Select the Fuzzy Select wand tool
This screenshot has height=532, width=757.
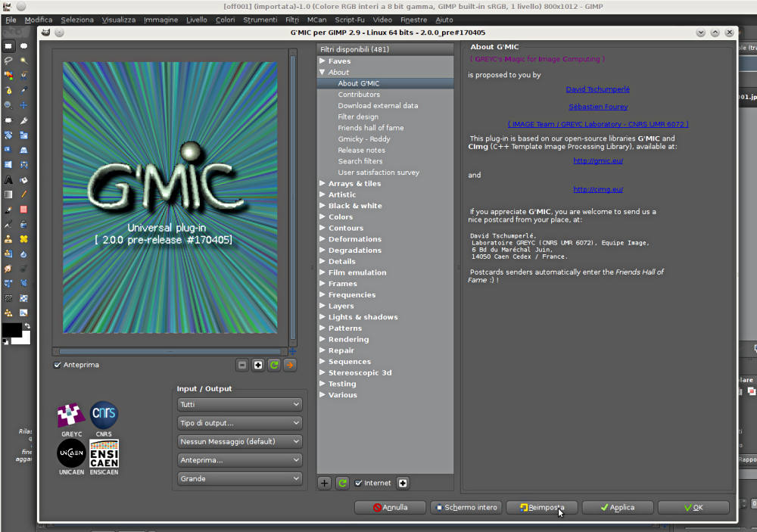tap(23, 61)
